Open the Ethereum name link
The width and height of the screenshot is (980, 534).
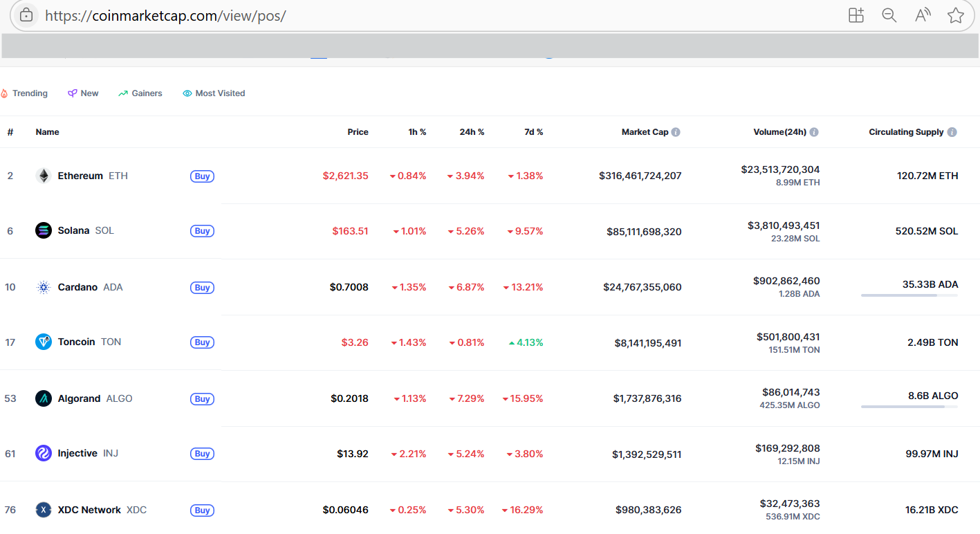[x=80, y=176]
